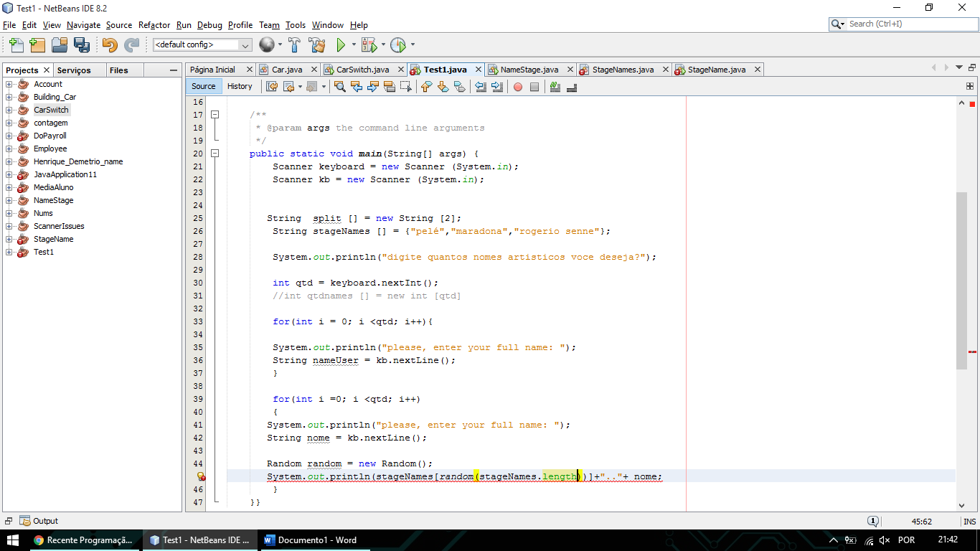Build the project with the hammer icon
This screenshot has height=551, width=980.
click(294, 45)
